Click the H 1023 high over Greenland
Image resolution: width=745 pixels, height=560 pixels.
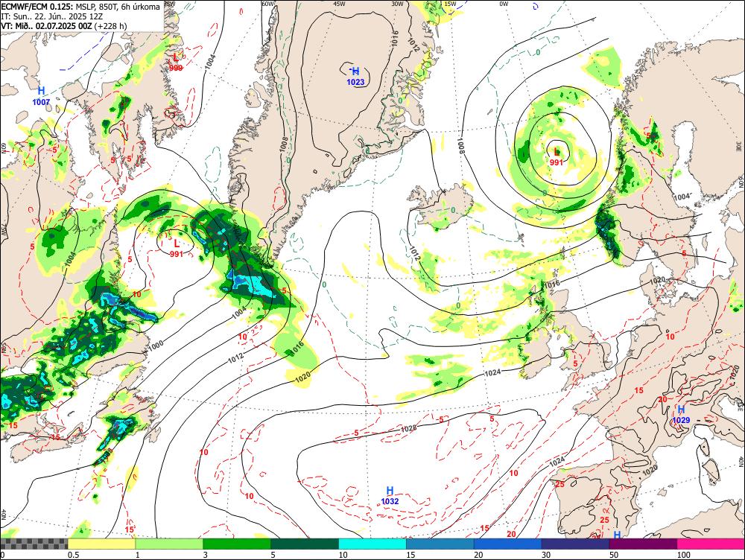(355, 77)
